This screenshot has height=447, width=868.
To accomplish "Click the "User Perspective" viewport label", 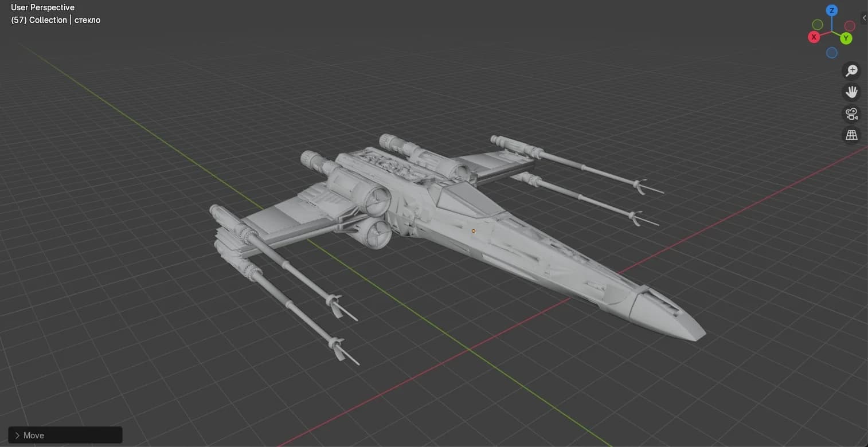I will tap(42, 7).
